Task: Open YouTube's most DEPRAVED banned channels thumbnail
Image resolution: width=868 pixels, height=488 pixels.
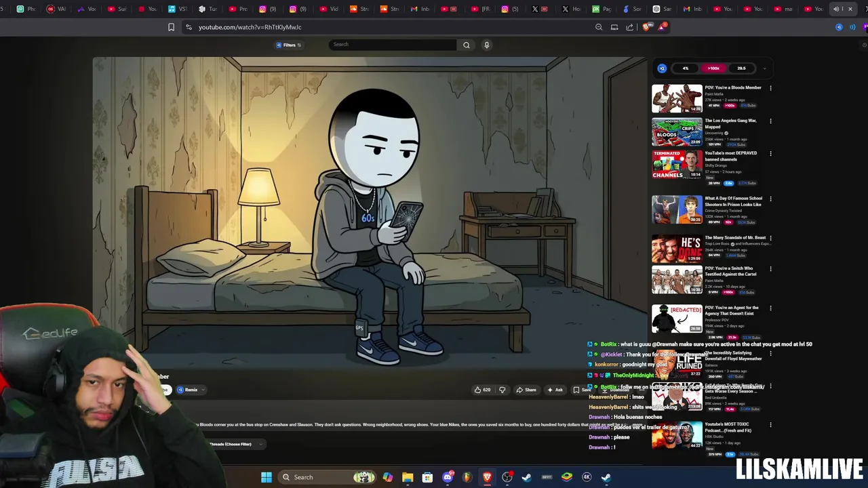Action: click(677, 165)
